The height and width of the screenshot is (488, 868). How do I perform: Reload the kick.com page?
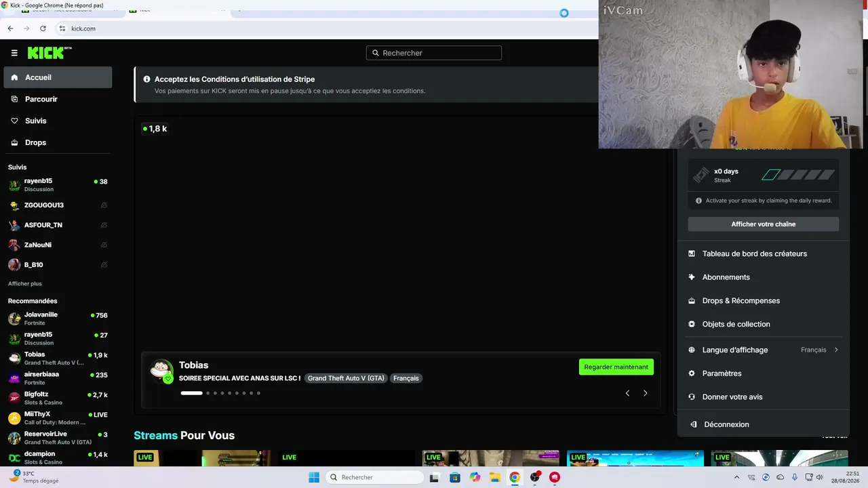(x=43, y=28)
